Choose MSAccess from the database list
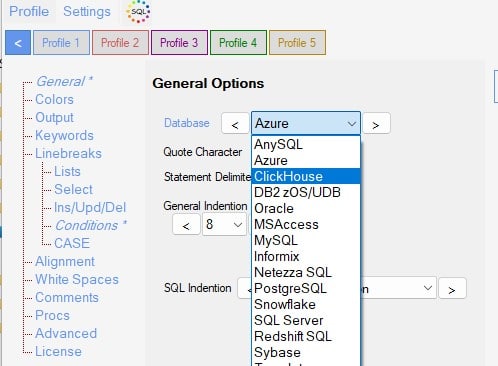Viewport: 498px width, 366px height. coord(306,224)
